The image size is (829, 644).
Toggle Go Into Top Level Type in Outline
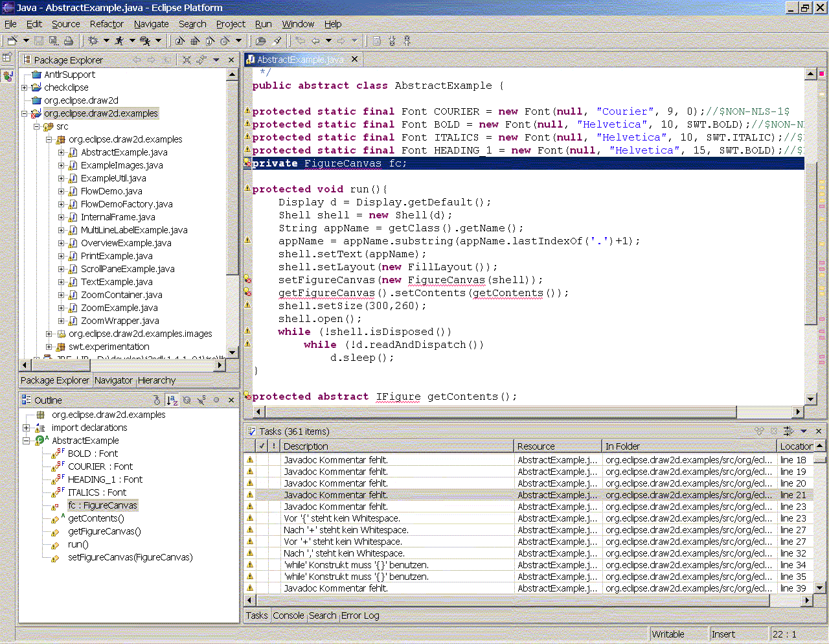pos(157,400)
